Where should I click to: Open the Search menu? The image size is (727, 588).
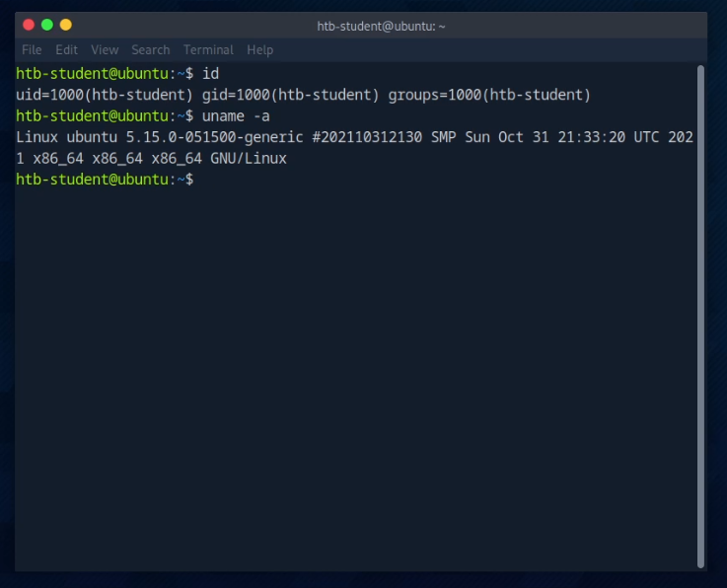tap(150, 49)
